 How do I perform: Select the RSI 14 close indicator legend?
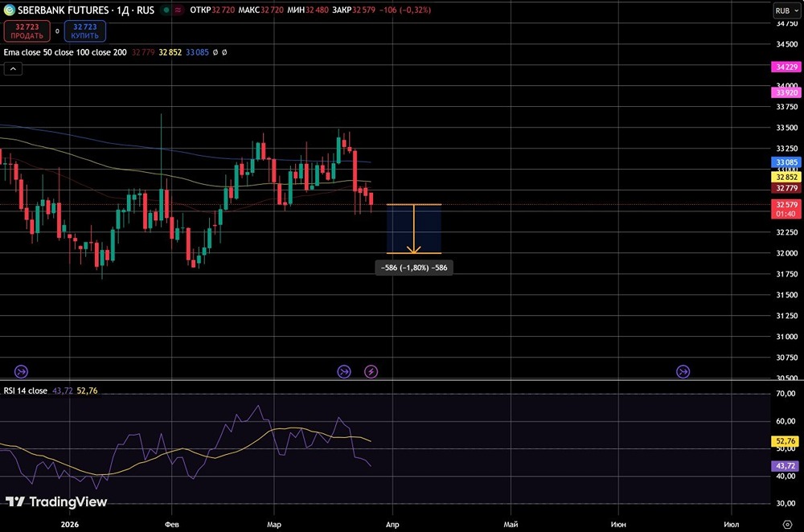pos(26,391)
